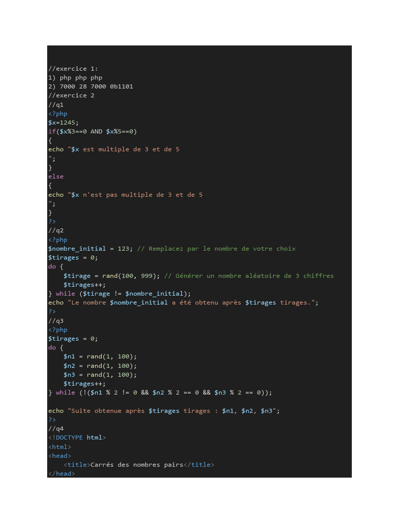Click the "n'est pas multiple de 3 et de 5" echo line
The image size is (399, 532).
(125, 195)
